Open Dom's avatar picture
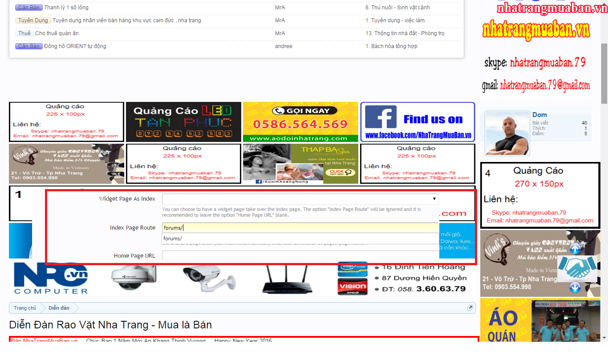The image size is (608, 364). [x=507, y=133]
